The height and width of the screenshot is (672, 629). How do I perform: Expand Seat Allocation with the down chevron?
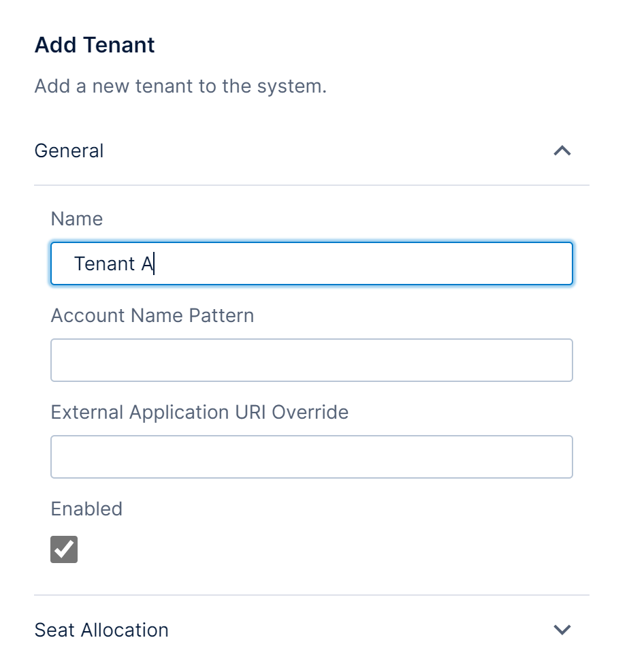(x=562, y=630)
